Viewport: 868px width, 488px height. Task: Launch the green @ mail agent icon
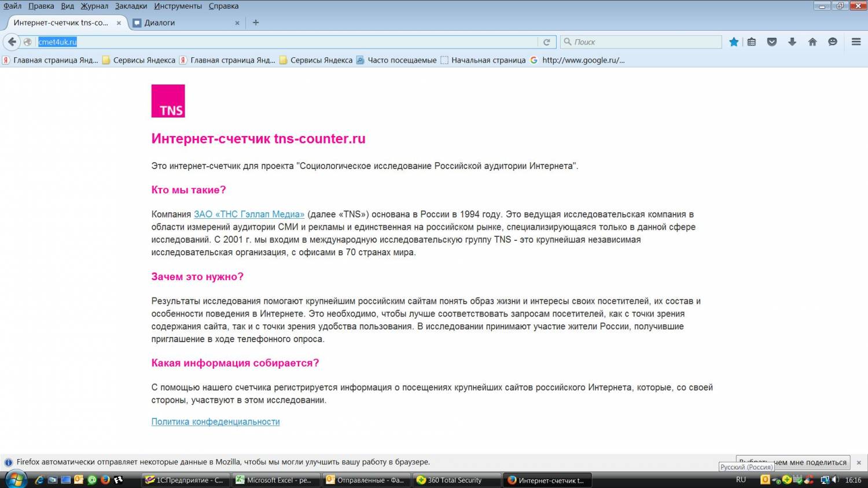pos(92,480)
